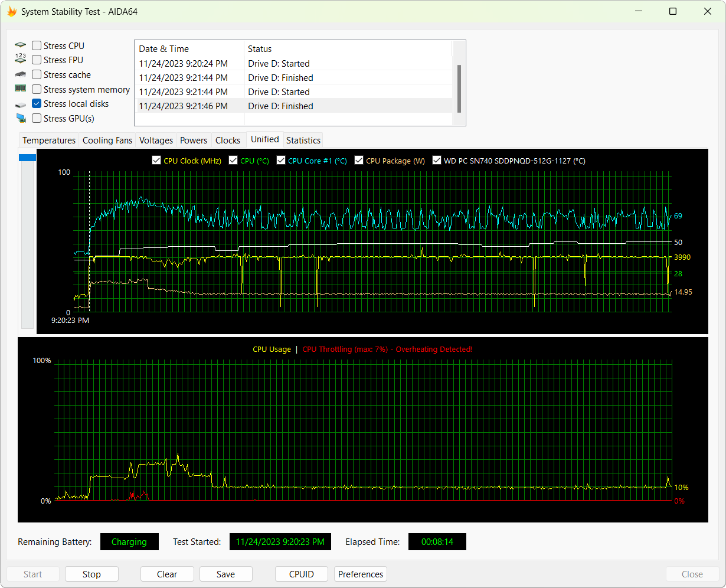
Task: Click the AIDA64 flame icon in title bar
Action: click(x=12, y=11)
